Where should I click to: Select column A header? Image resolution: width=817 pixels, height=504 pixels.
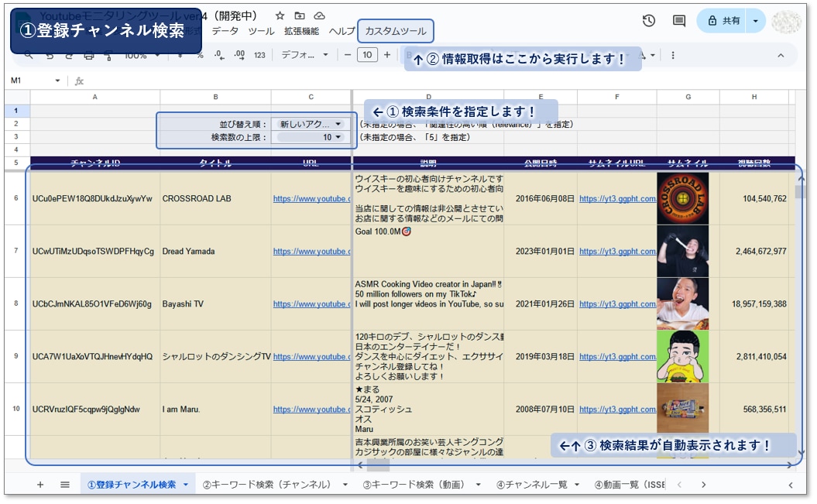click(x=94, y=97)
